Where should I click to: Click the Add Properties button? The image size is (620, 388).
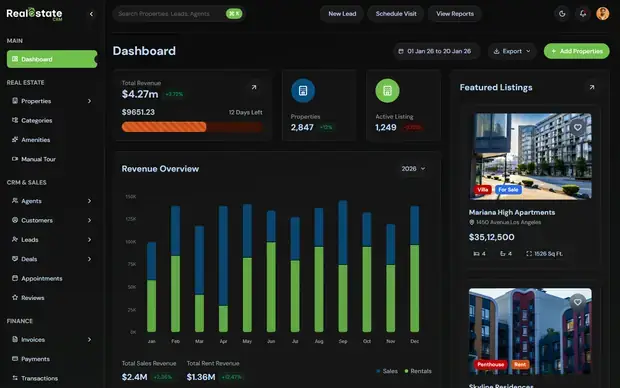coord(577,51)
